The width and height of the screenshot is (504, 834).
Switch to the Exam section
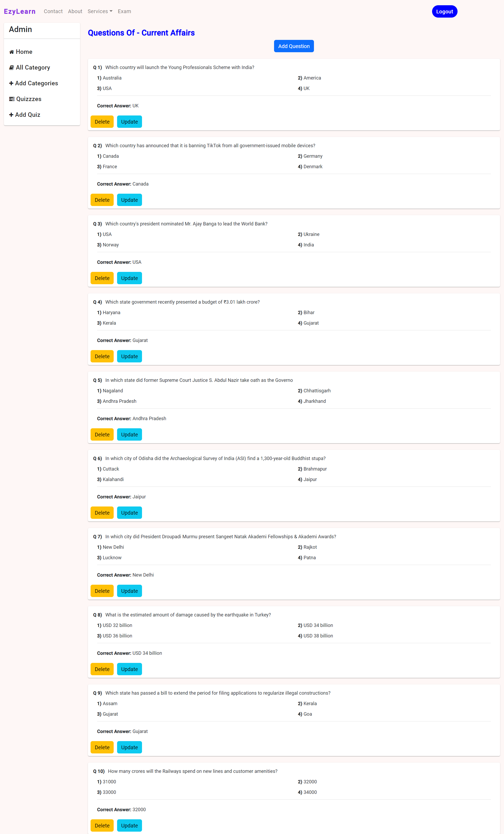[x=124, y=11]
